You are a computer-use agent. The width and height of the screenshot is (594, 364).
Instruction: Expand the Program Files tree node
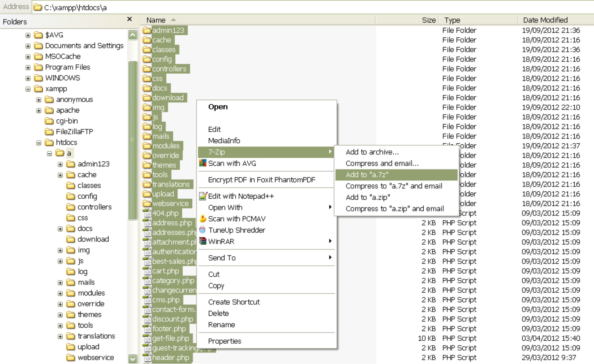tap(28, 67)
